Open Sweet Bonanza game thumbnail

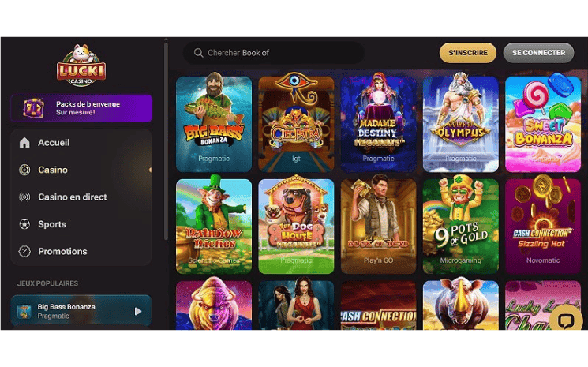[543, 124]
